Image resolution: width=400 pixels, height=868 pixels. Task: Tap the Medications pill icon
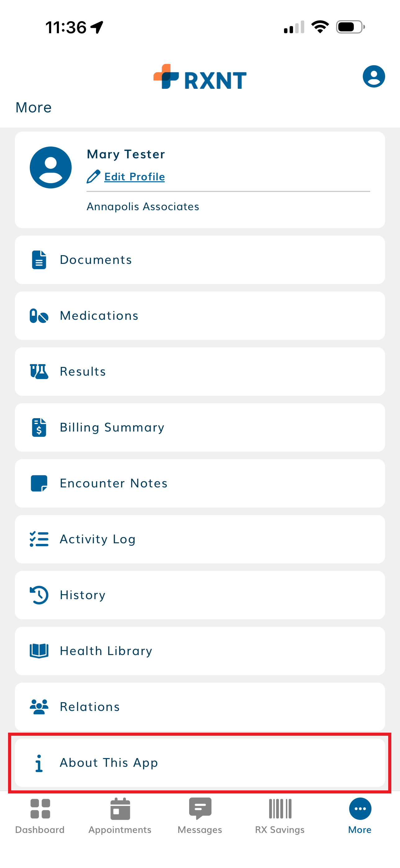click(39, 316)
